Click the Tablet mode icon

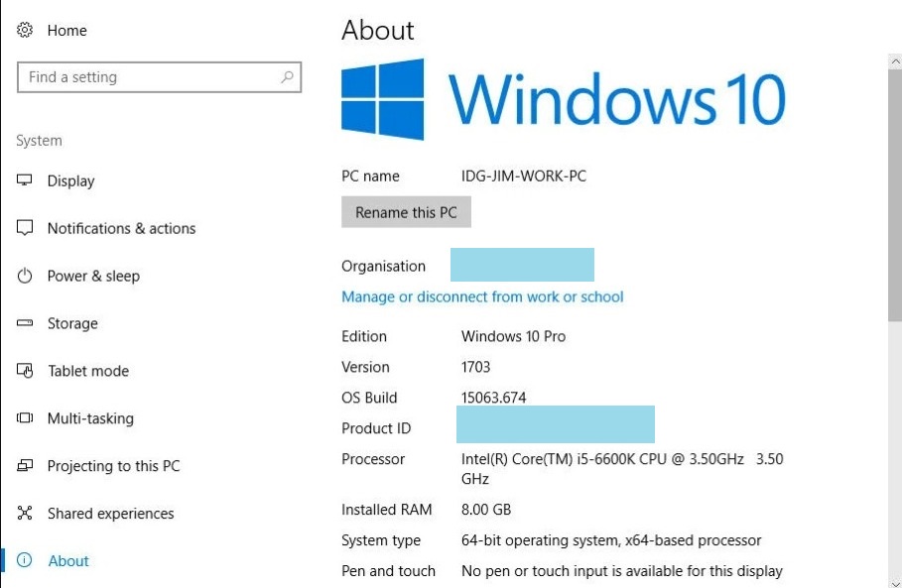pyautogui.click(x=25, y=371)
